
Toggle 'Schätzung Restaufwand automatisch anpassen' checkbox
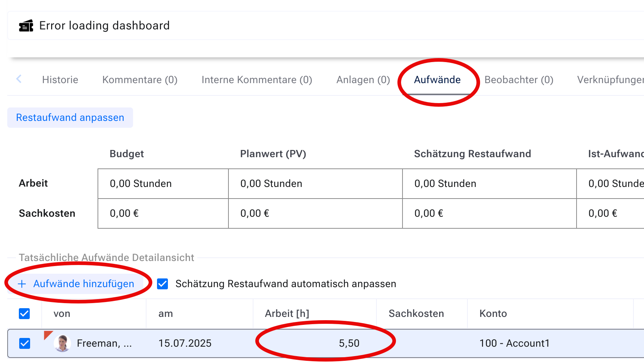coord(162,284)
